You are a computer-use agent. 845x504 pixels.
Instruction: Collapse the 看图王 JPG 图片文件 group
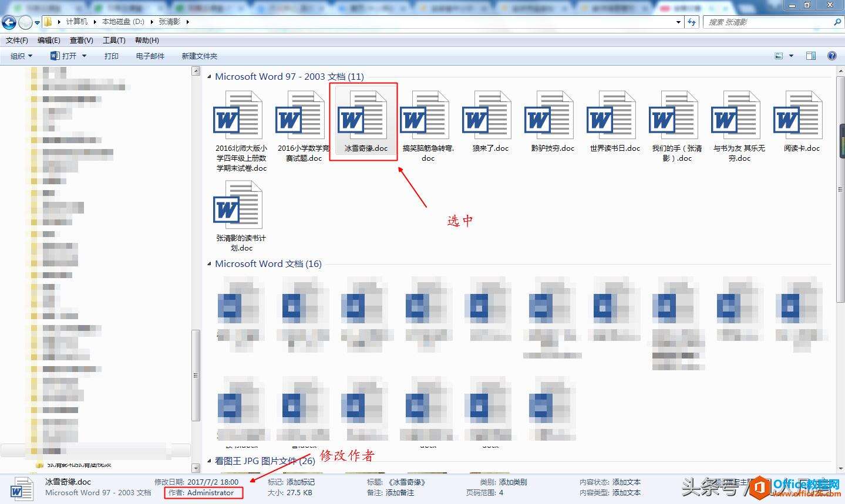click(209, 461)
